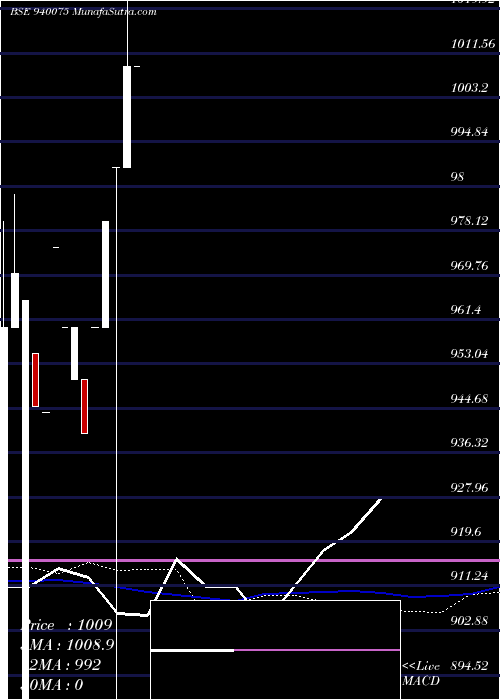
Task: Click the 936.32 price axis label
Action: 470,443
